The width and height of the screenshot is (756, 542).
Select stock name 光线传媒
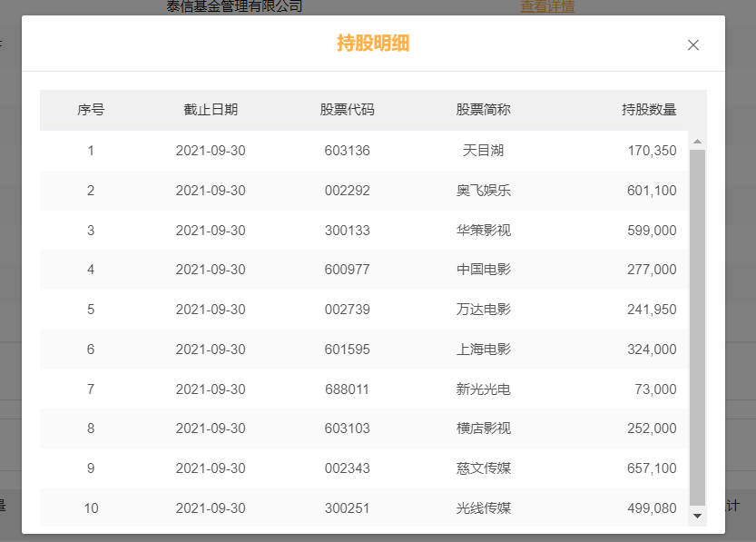(x=484, y=508)
